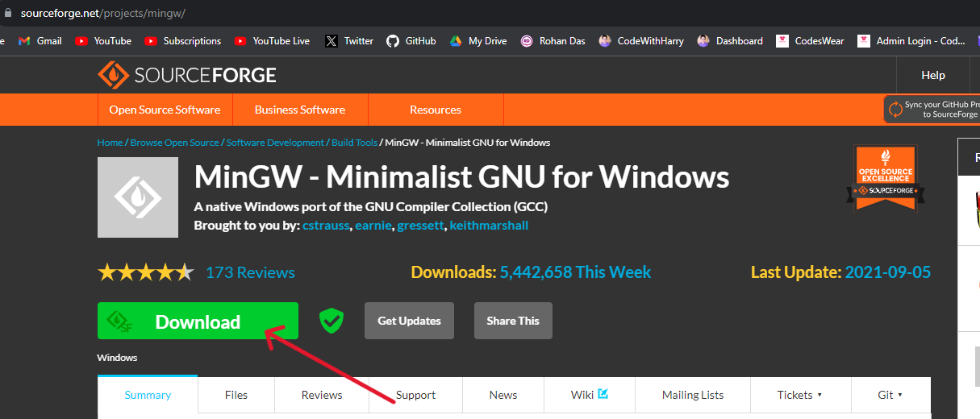Open the Business Software menu

tap(300, 110)
